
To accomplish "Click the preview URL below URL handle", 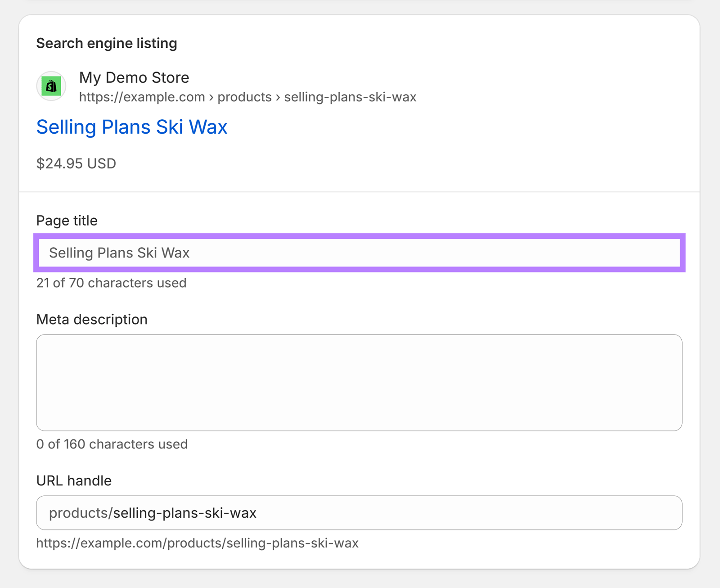I will 197,543.
